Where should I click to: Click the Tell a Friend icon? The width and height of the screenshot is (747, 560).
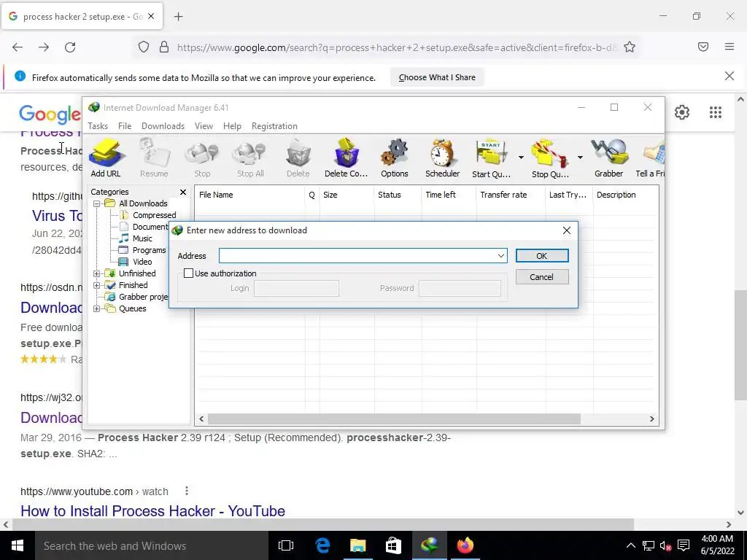pos(651,158)
